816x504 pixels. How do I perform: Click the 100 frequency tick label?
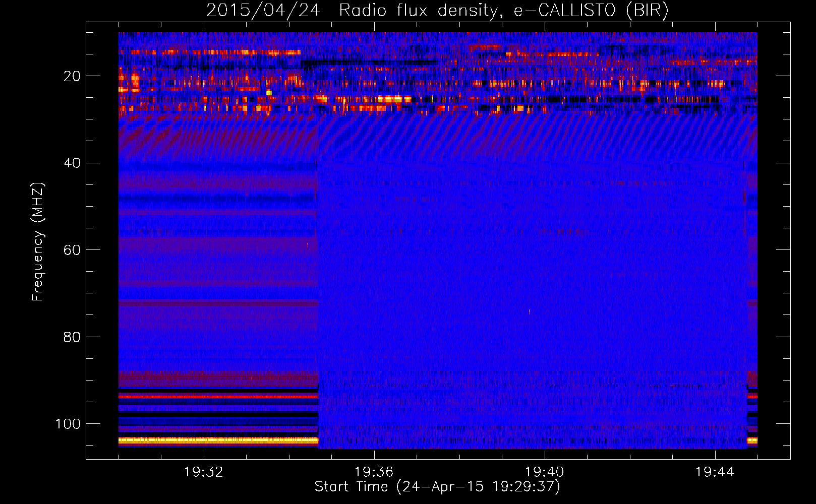click(68, 424)
